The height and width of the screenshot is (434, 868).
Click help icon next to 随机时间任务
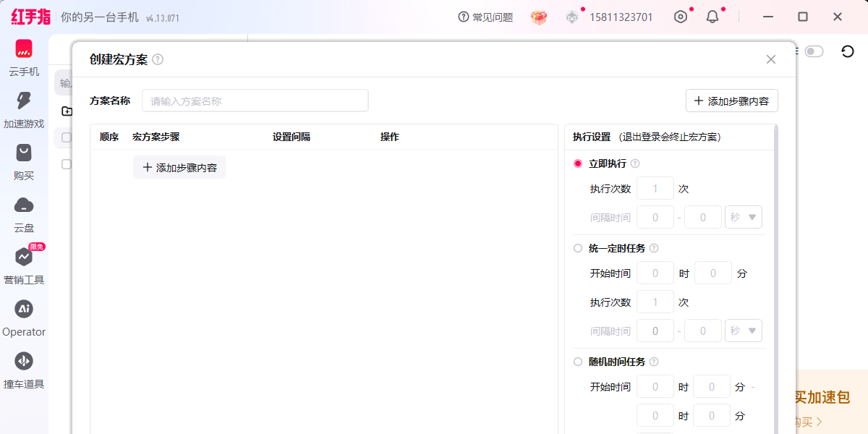(654, 362)
